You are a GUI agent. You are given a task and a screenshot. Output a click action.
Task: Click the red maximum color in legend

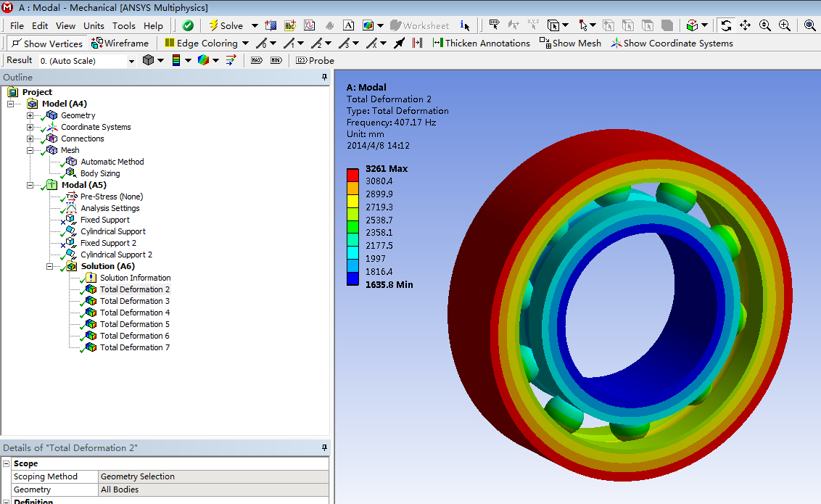point(352,174)
